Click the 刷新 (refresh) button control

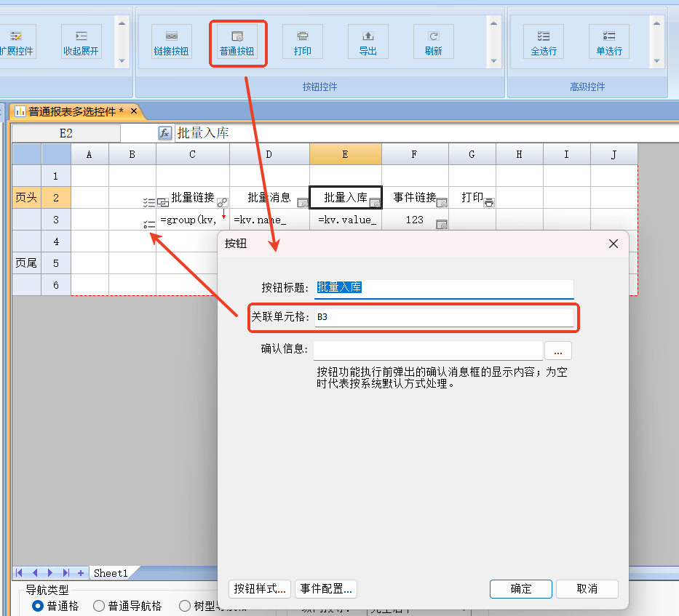(434, 42)
